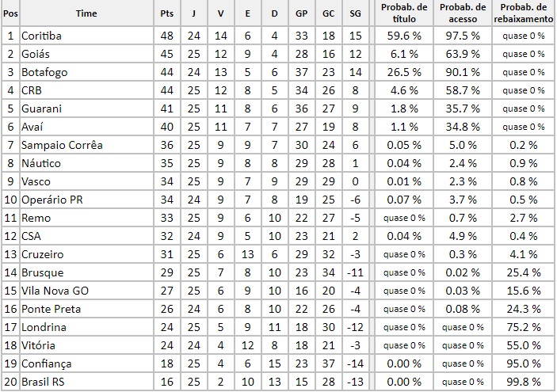The height and width of the screenshot is (392, 557).
Task: Select Brasil RS's 99.8 % relegation cell
Action: pyautogui.click(x=525, y=382)
